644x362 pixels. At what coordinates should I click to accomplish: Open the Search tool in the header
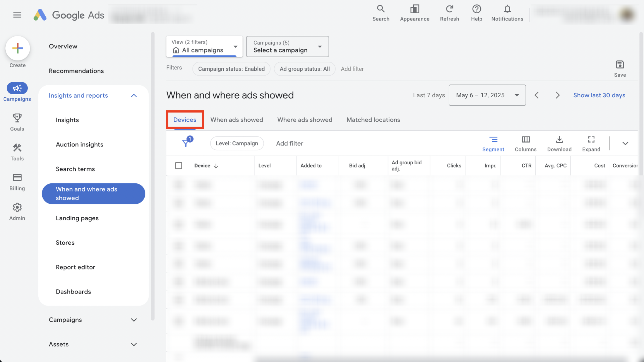[381, 13]
